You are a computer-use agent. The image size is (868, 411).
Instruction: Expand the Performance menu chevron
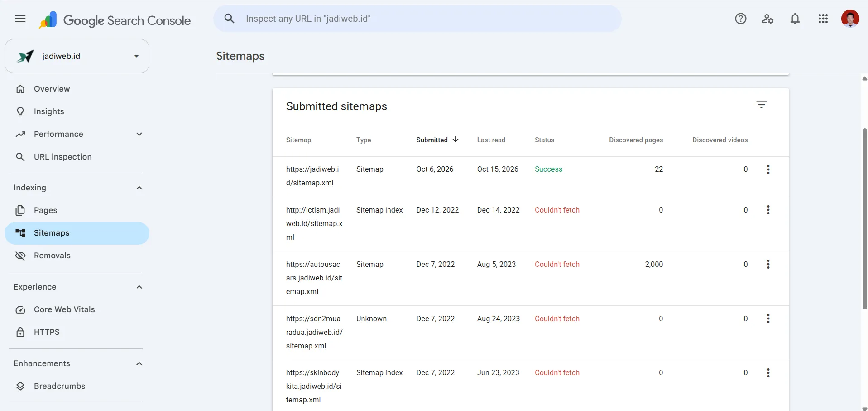pos(139,134)
